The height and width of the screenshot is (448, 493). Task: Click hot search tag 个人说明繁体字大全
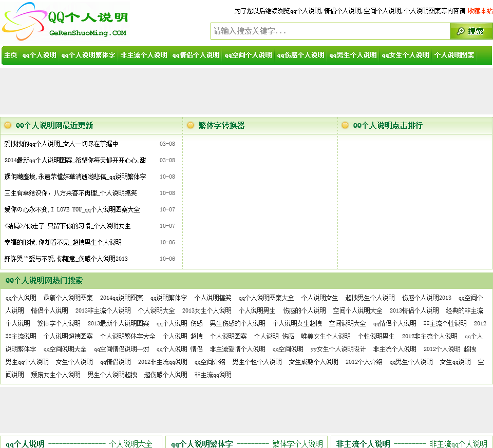point(128,337)
